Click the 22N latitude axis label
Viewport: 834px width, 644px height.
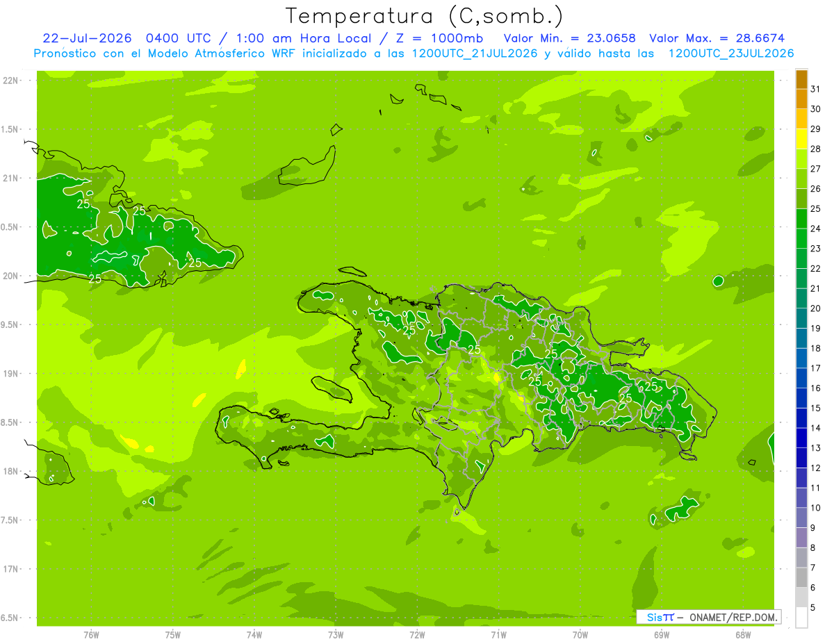tap(11, 81)
